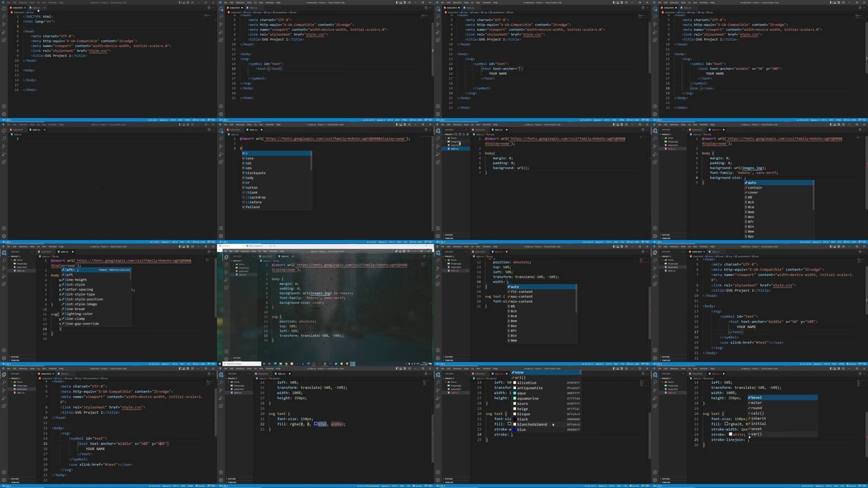Open Extensions in the blockquote suggestions window
Image resolution: width=868 pixels, height=488 pixels.
coord(221,162)
